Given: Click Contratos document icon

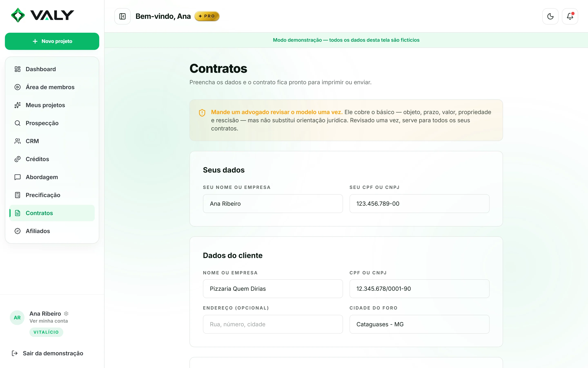Looking at the screenshot, I should point(18,213).
